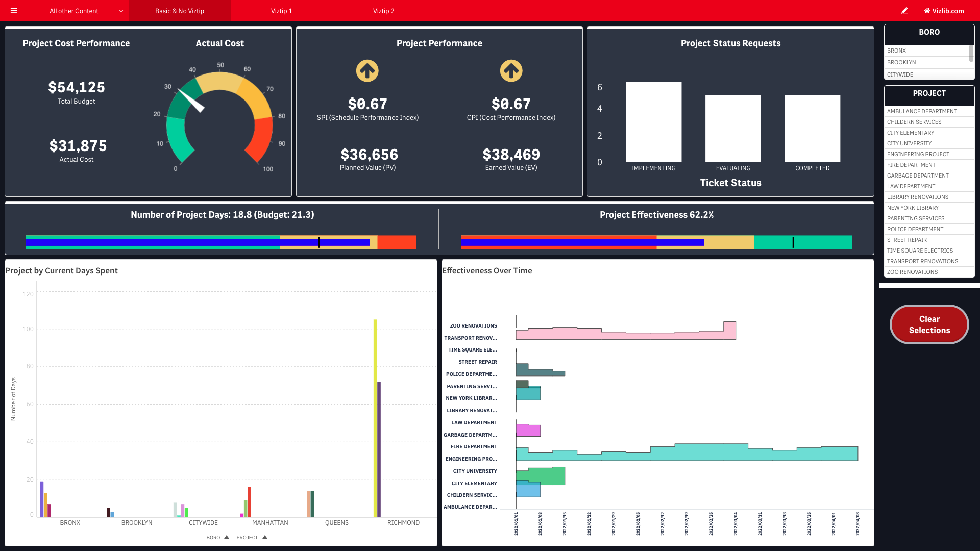Switch to the Viztip 2 tab
980x551 pixels.
[383, 11]
